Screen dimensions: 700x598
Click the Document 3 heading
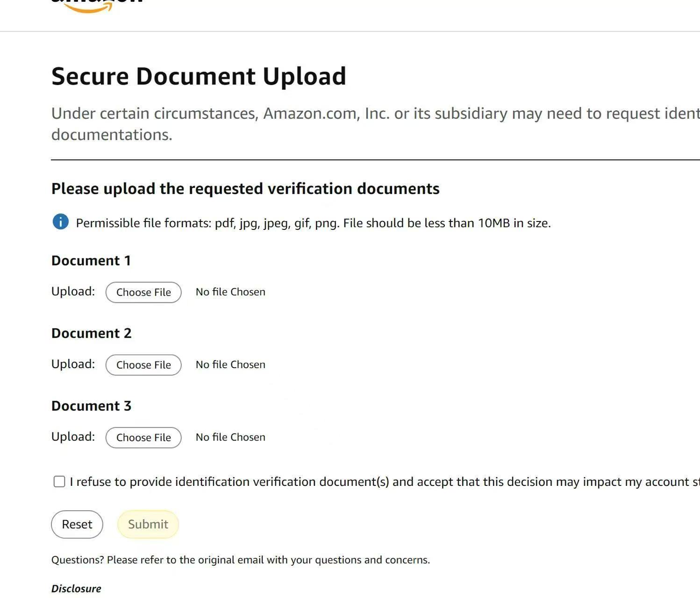(x=92, y=406)
